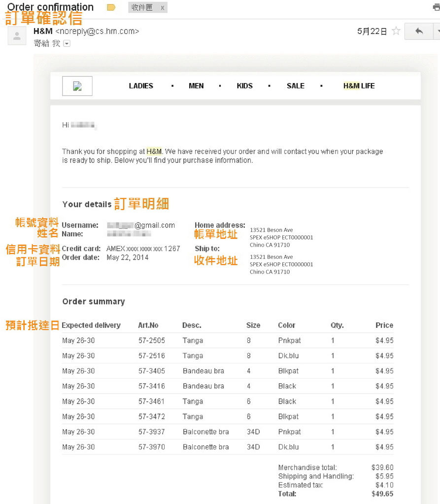Click Merchandise total amount $39.60
The height and width of the screenshot is (504, 440).
[382, 468]
